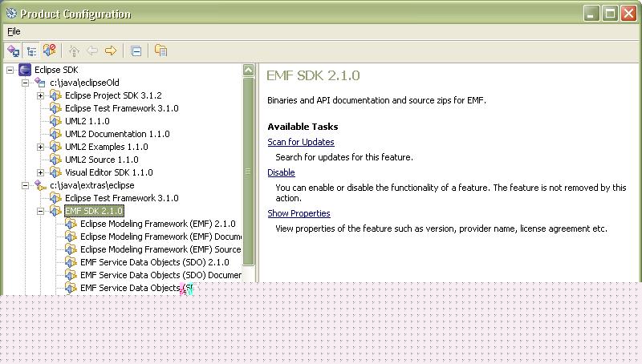Click the Product Configuration title bar icon
This screenshot has width=642, height=364.
pos(11,14)
